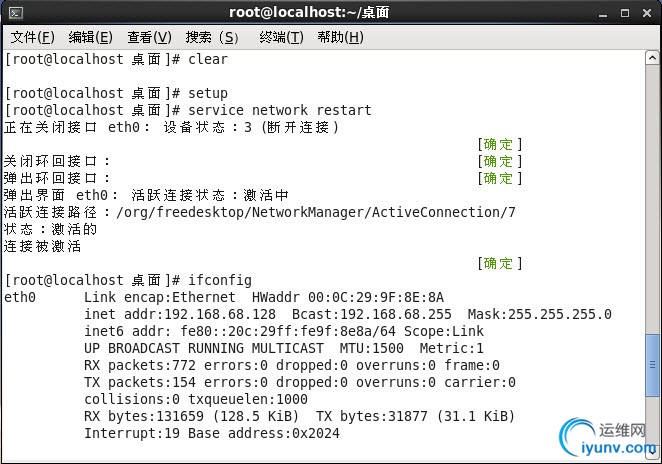Viewport: 662px width, 464px height.
Task: Open the 搜索(S) menu
Action: (x=212, y=37)
